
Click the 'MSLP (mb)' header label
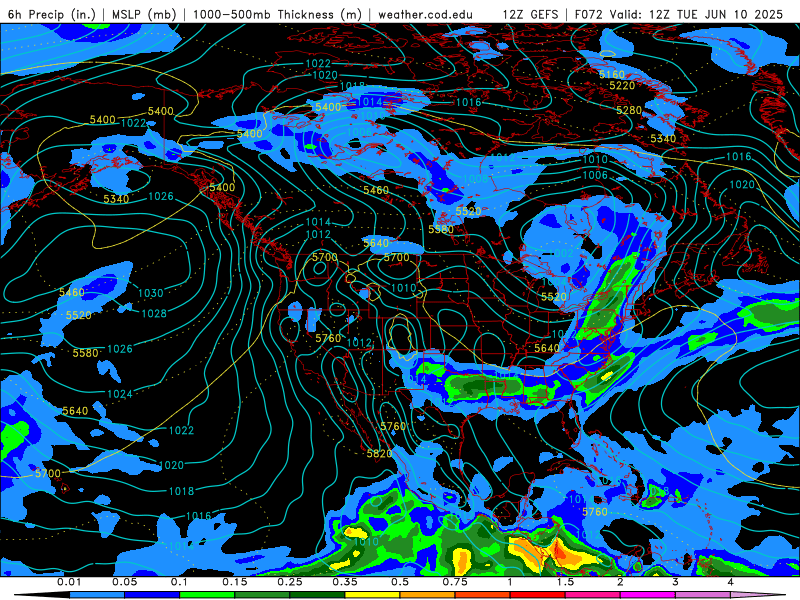[x=144, y=14]
